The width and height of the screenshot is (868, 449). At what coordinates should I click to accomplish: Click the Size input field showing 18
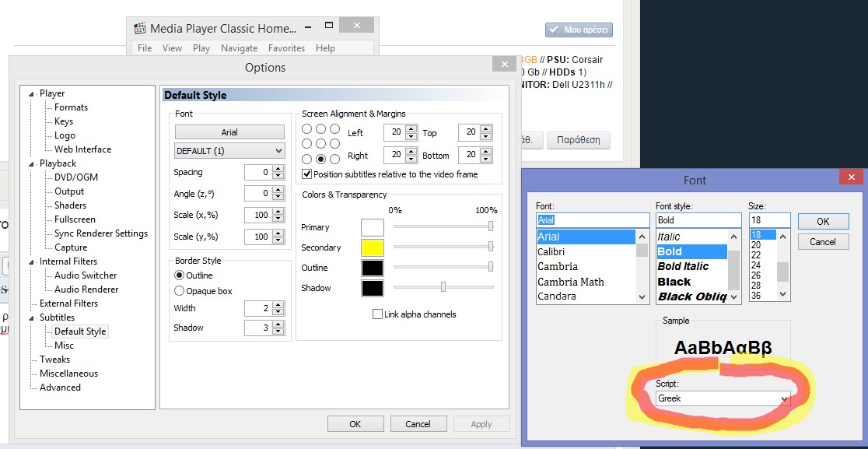click(x=770, y=219)
